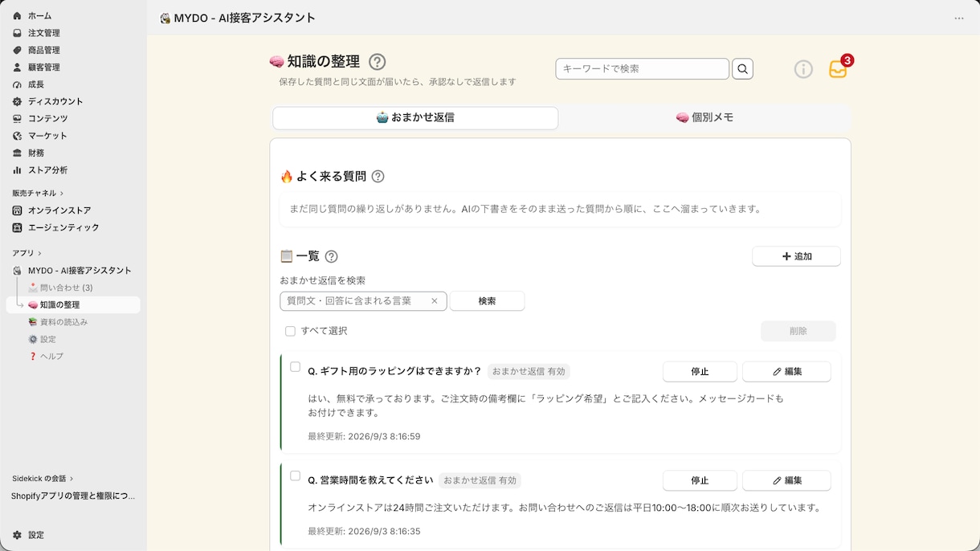Image resolution: width=980 pixels, height=551 pixels.
Task: Click the オンラインストア store icon
Action: (x=17, y=210)
